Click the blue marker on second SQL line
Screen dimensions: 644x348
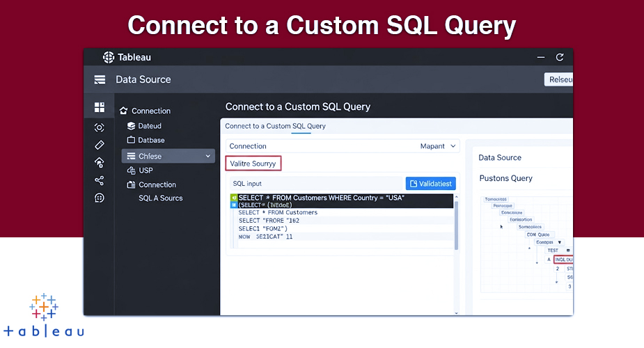click(234, 205)
